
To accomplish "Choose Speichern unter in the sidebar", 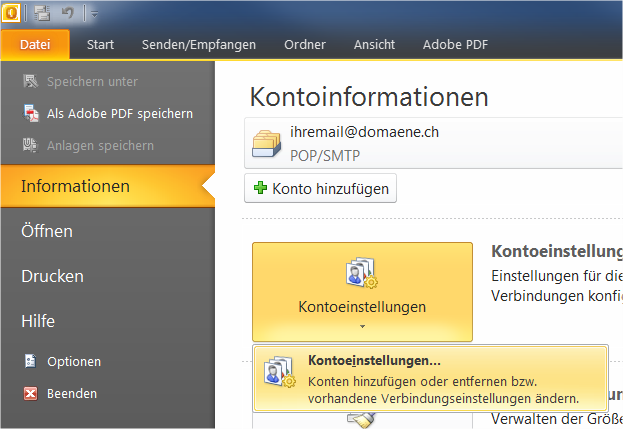I will tap(92, 81).
